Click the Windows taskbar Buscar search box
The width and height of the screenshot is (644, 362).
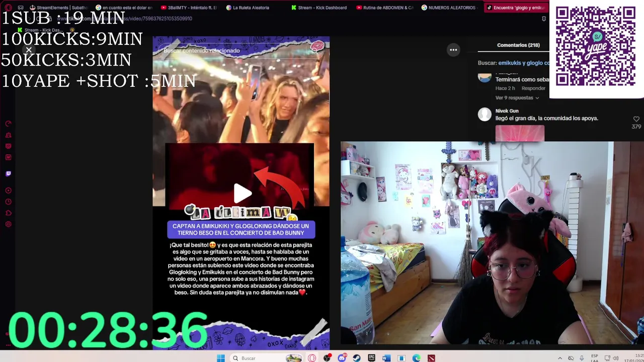coord(267,358)
